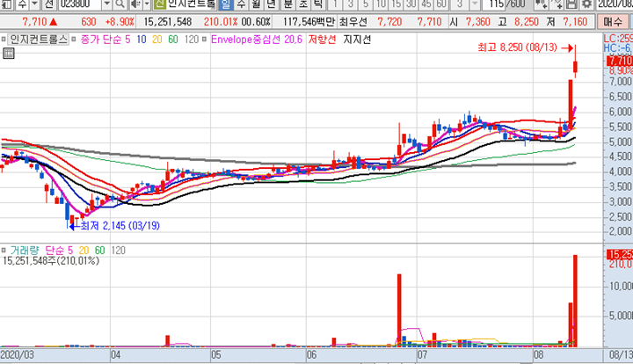The width and height of the screenshot is (633, 364).
Task: Click the 전 button in top toolbar
Action: tap(49, 4)
